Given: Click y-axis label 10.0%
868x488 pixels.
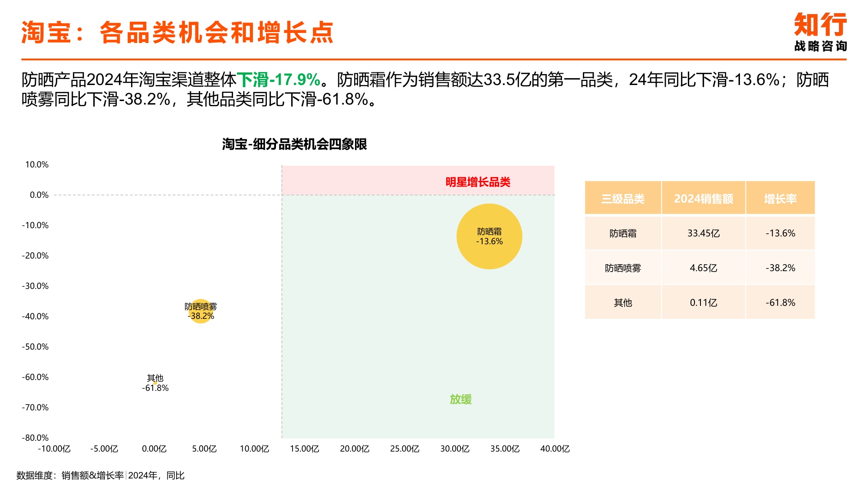Looking at the screenshot, I should pyautogui.click(x=37, y=165).
